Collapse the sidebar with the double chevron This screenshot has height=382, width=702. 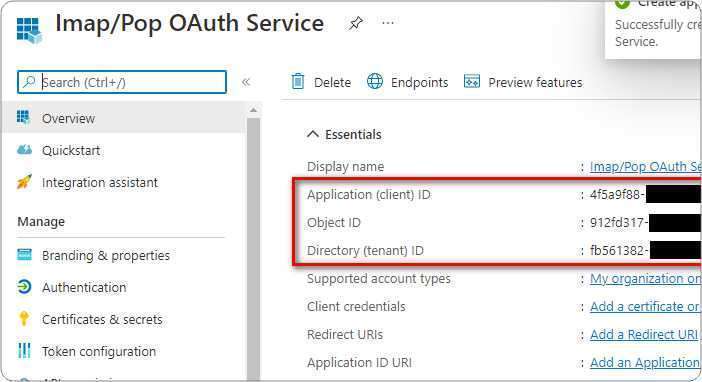click(246, 82)
